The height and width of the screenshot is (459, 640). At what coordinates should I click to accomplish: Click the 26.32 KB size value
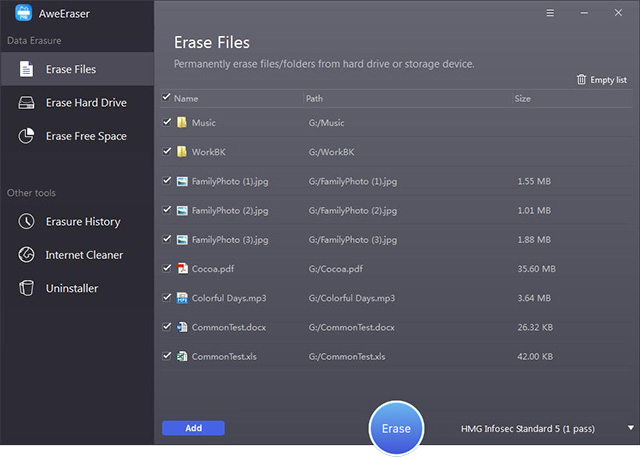point(535,327)
